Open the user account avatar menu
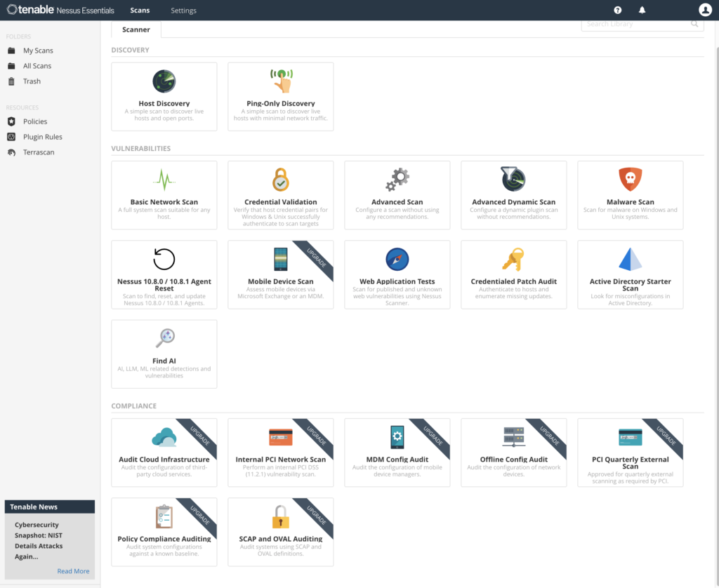 [x=705, y=10]
